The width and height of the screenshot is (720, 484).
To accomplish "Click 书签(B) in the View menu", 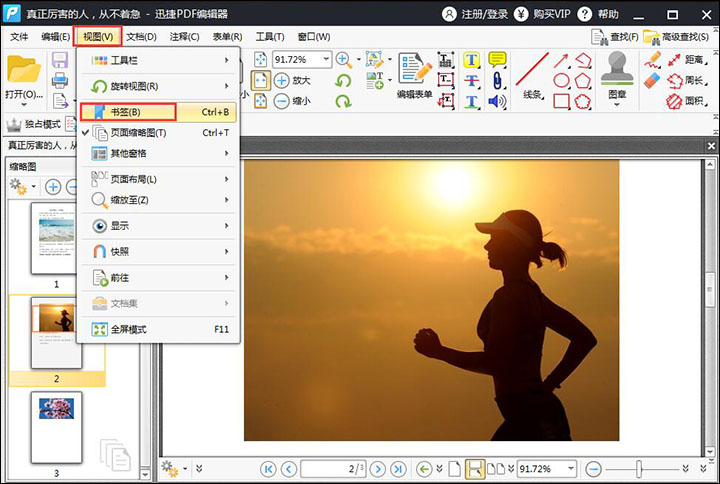I will [x=127, y=112].
